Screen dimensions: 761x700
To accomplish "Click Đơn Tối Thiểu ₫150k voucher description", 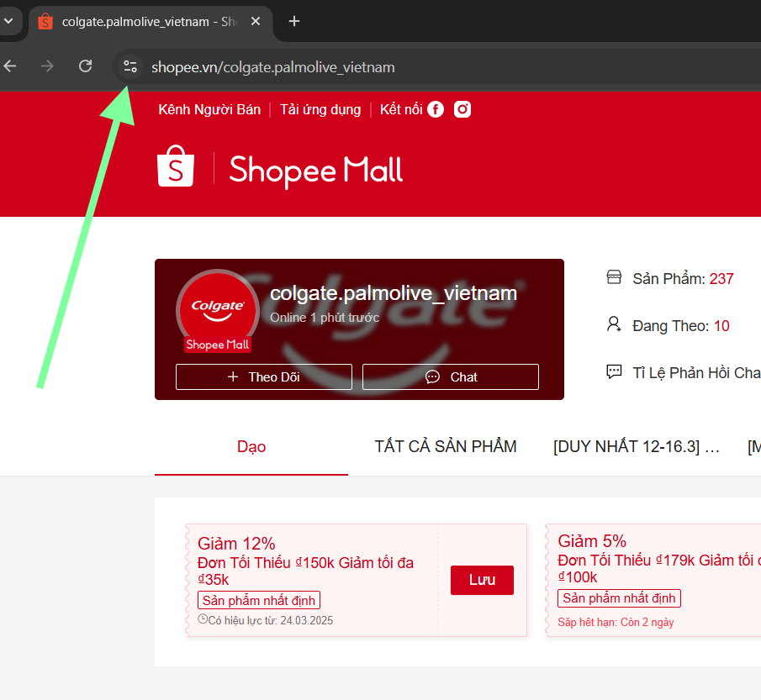I will [x=306, y=571].
